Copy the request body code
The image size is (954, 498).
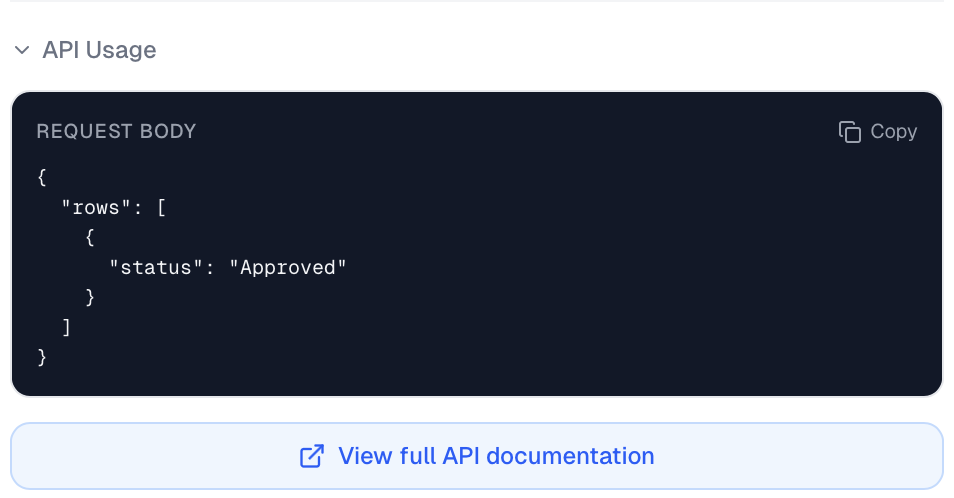(x=877, y=131)
